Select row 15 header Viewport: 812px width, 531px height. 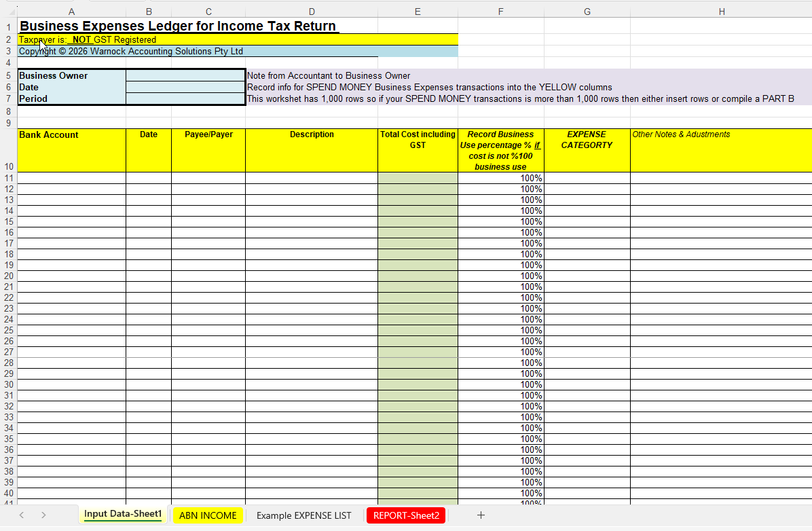tap(8, 222)
